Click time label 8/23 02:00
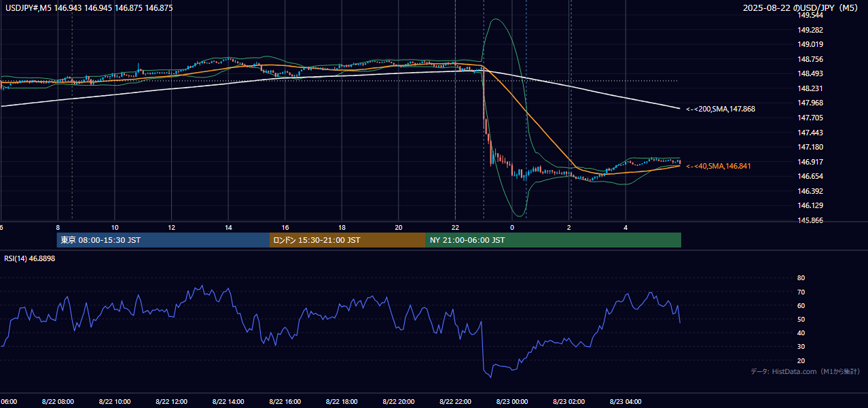Viewport: 868px width, 408px height. [x=568, y=402]
